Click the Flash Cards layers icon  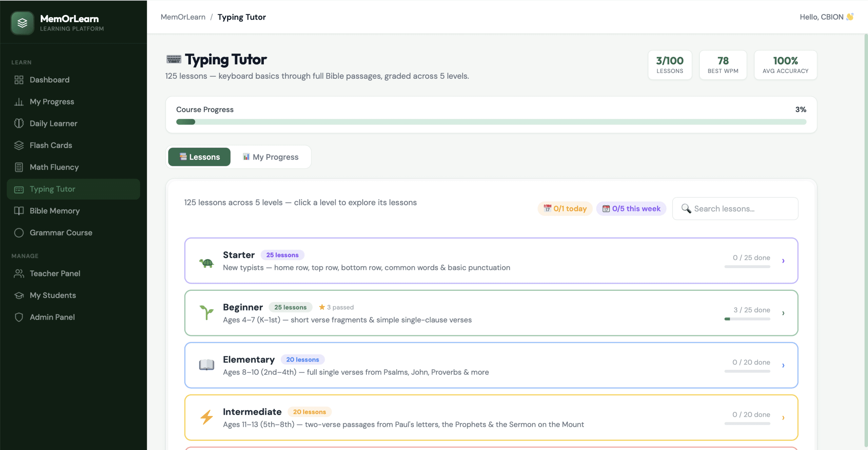(19, 145)
